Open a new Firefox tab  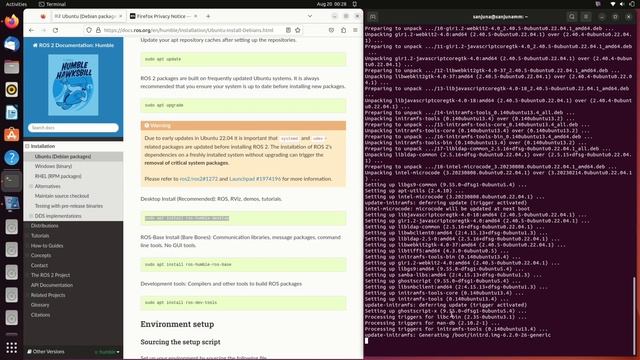(208, 16)
